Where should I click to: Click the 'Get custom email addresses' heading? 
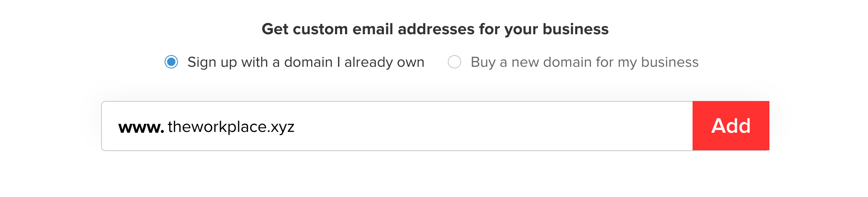pyautogui.click(x=435, y=29)
